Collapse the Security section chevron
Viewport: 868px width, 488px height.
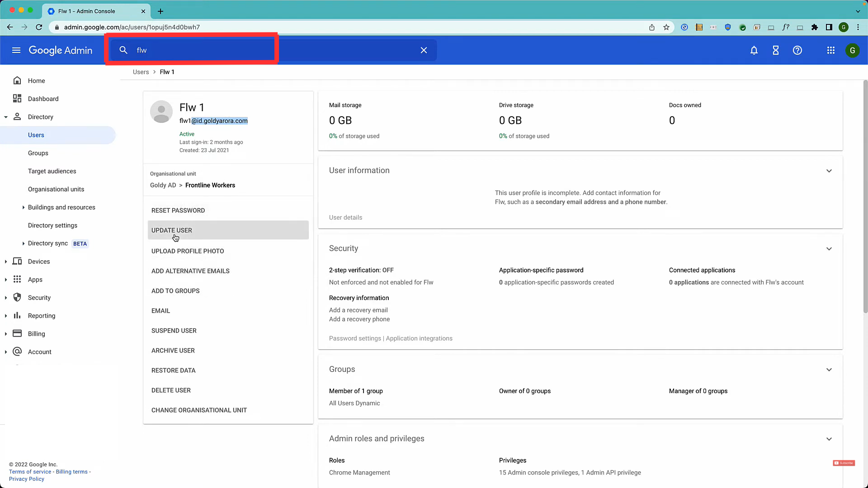coord(829,249)
